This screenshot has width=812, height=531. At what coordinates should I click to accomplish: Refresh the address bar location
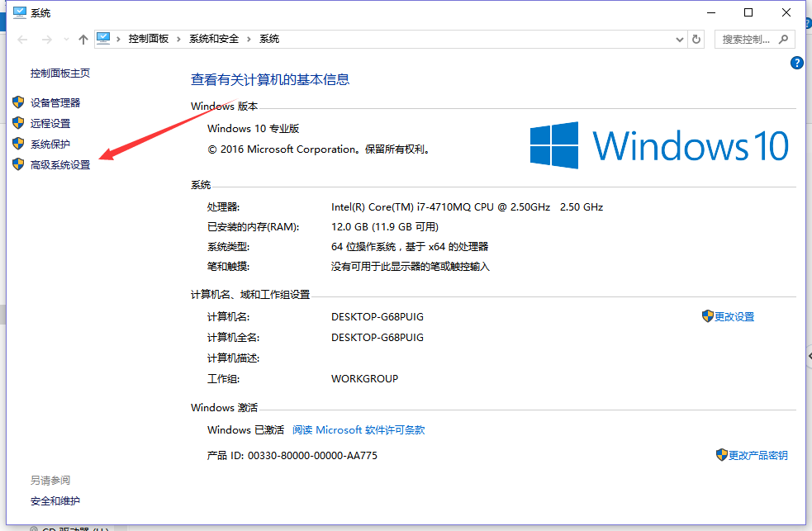coord(696,40)
